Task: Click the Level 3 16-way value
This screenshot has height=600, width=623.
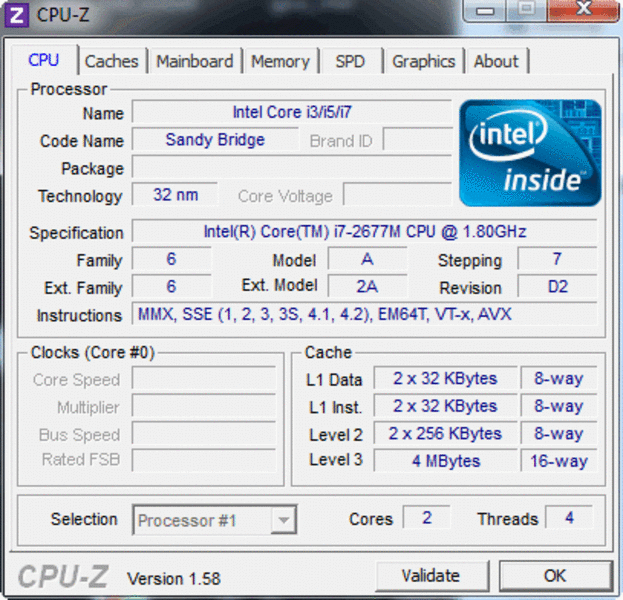Action: click(559, 461)
